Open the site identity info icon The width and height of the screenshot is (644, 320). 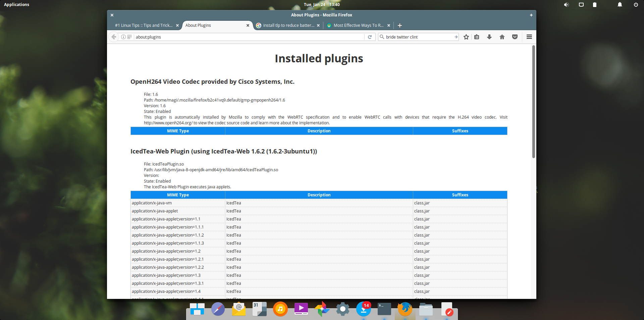pyautogui.click(x=123, y=37)
